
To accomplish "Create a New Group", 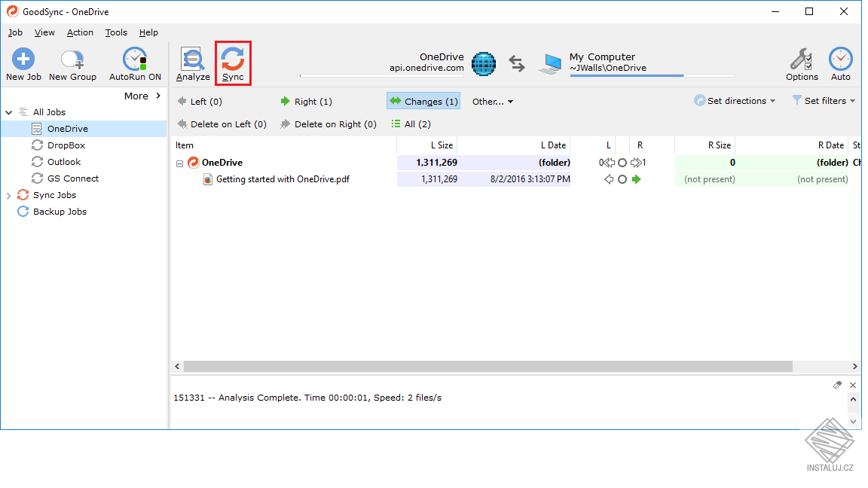I will pyautogui.click(x=72, y=65).
